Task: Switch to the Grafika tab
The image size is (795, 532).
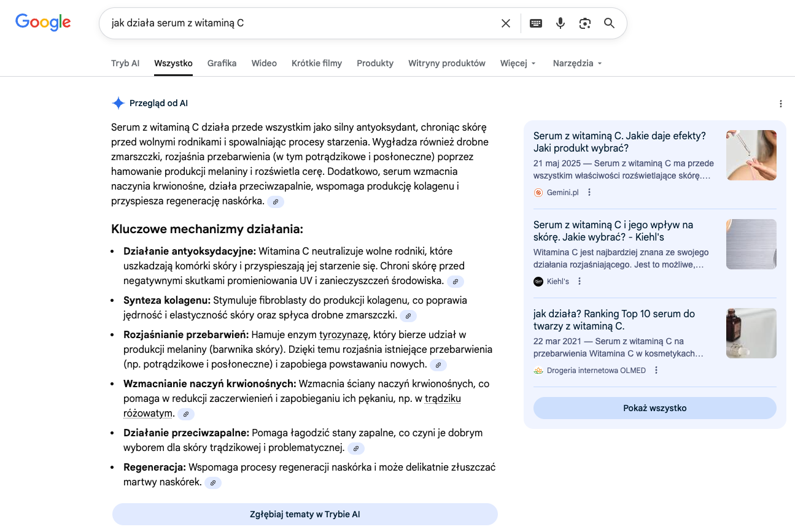Action: click(x=222, y=63)
